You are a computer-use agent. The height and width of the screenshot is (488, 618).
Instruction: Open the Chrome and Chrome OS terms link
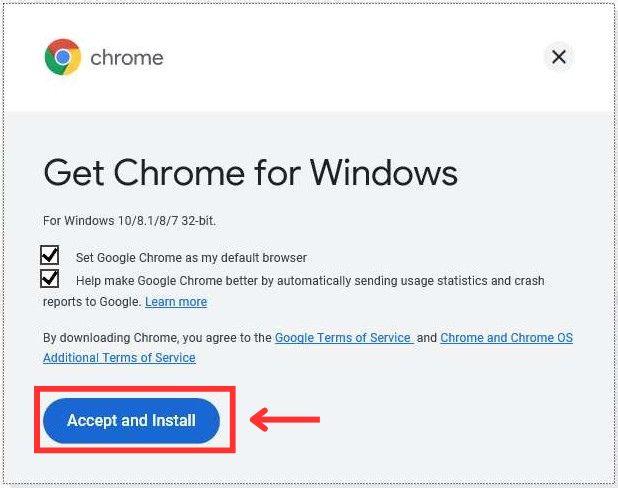point(506,338)
